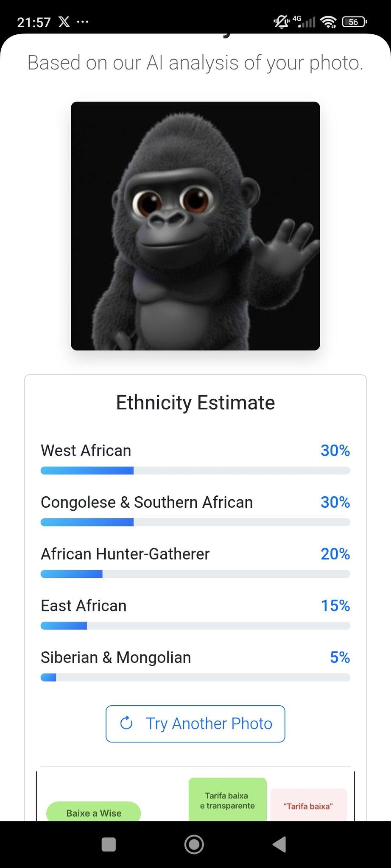
Task: Tap the three-dots notification overflow icon
Action: [83, 22]
